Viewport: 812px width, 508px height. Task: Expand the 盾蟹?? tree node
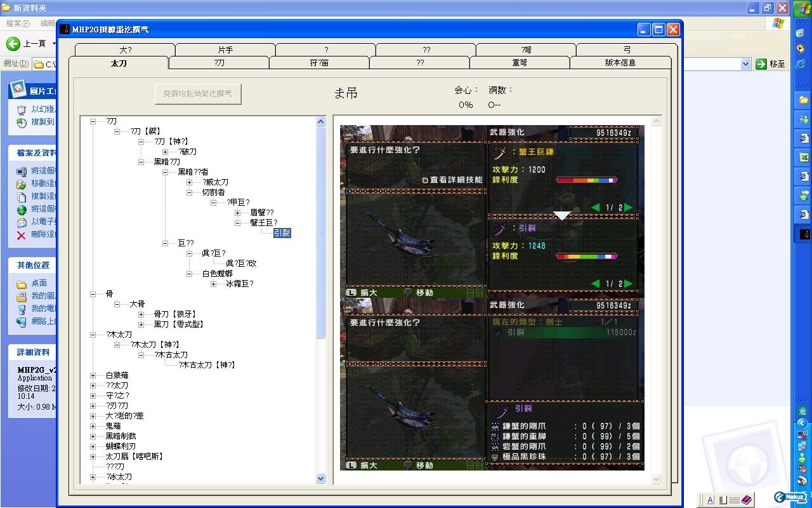[x=237, y=213]
